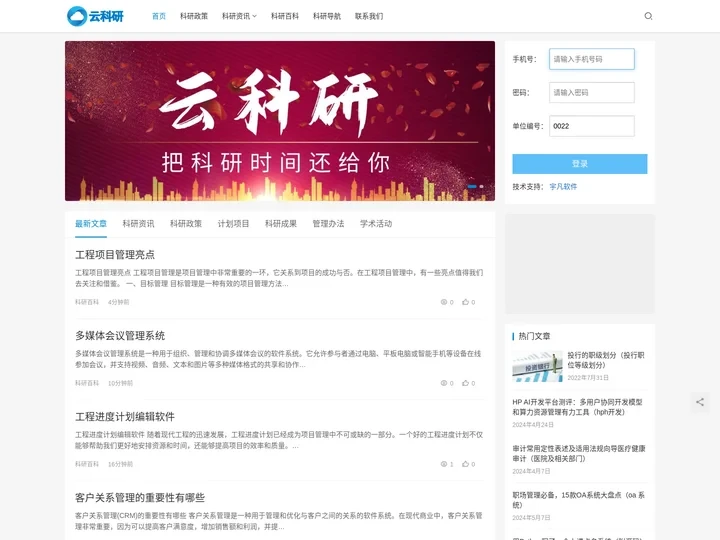This screenshot has width=720, height=540.
Task: Click the date 2024年4月24日
Action: tap(533, 425)
